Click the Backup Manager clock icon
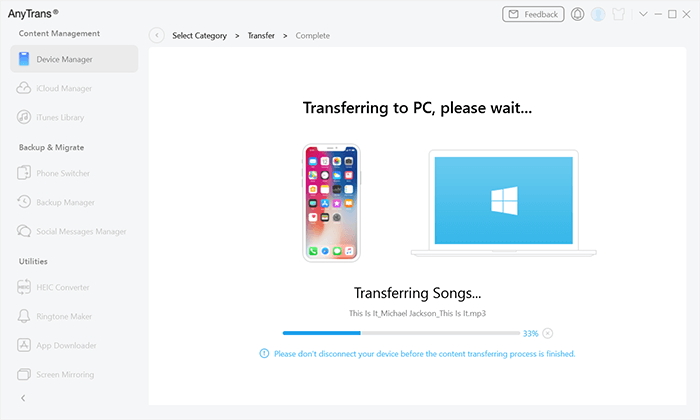 click(24, 202)
